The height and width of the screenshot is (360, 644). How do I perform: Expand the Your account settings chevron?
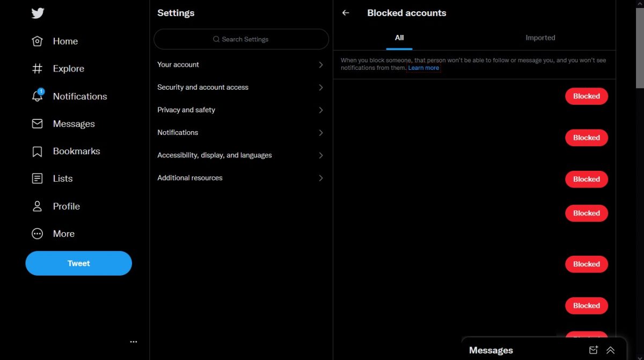click(321, 64)
